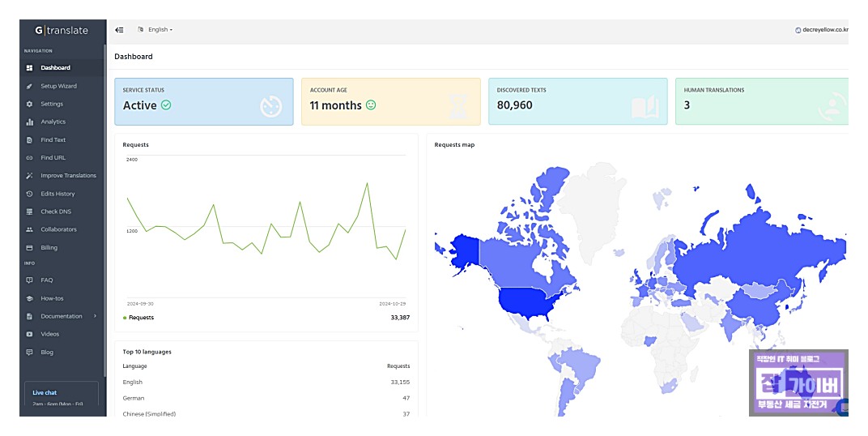
Task: Open the Live chat link
Action: coord(45,392)
